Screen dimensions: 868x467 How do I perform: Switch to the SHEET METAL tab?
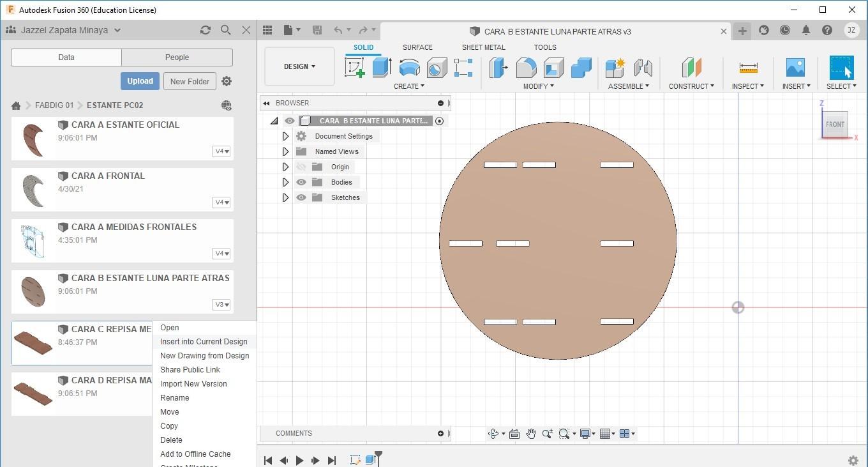coord(483,47)
